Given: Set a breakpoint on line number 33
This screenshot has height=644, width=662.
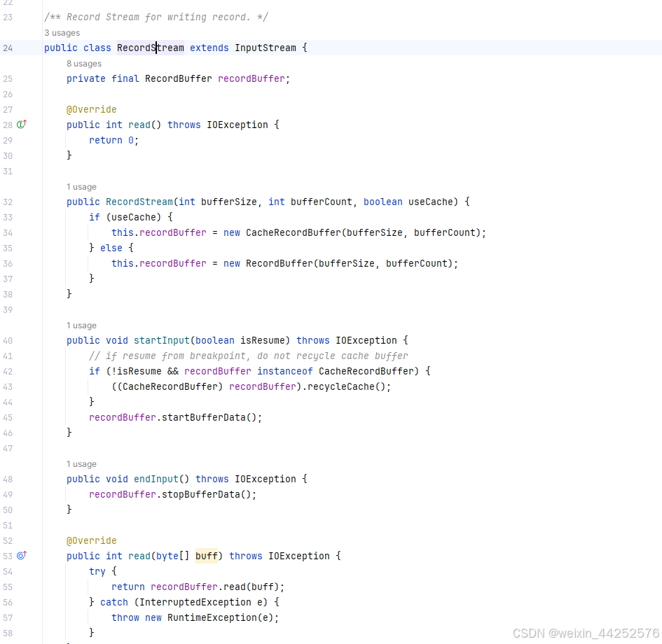Looking at the screenshot, I should point(8,217).
